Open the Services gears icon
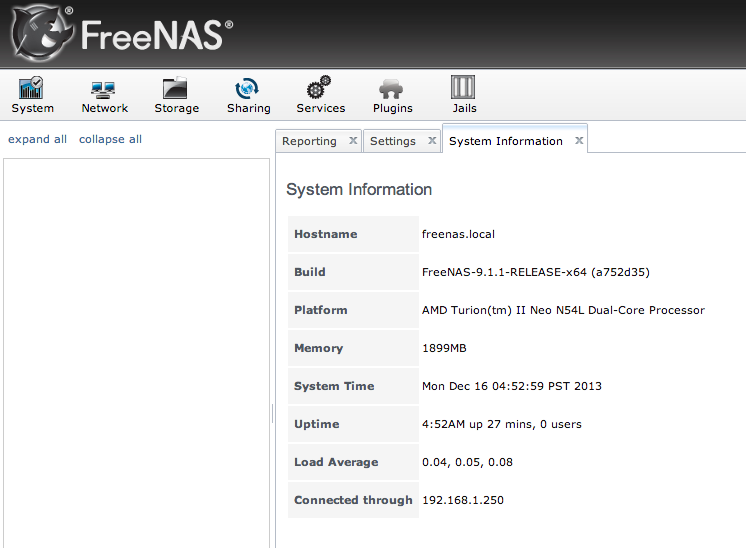746x548 pixels. pos(321,95)
